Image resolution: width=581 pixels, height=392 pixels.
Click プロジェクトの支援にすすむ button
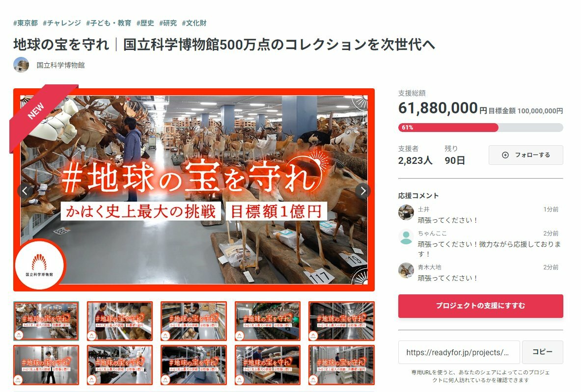click(481, 306)
